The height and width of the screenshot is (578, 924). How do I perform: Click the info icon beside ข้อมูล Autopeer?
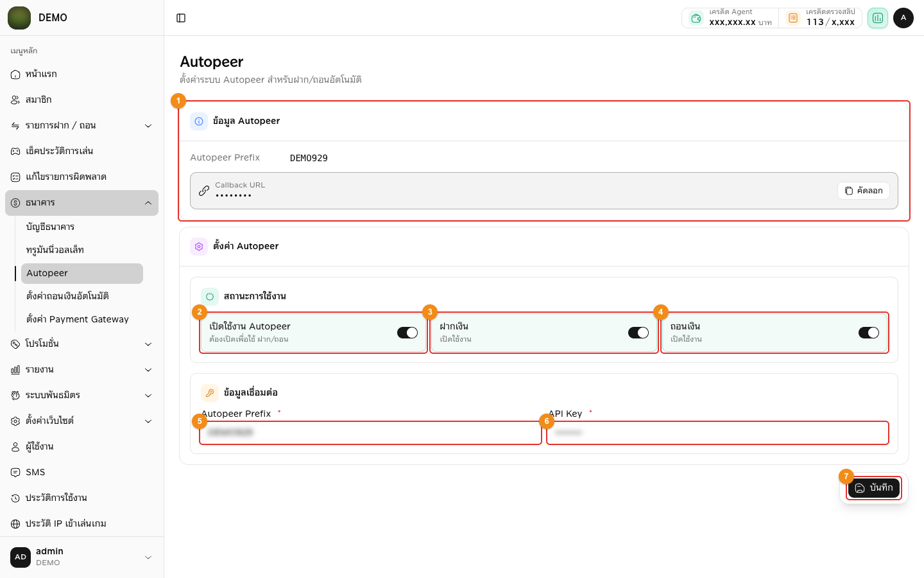coord(199,121)
